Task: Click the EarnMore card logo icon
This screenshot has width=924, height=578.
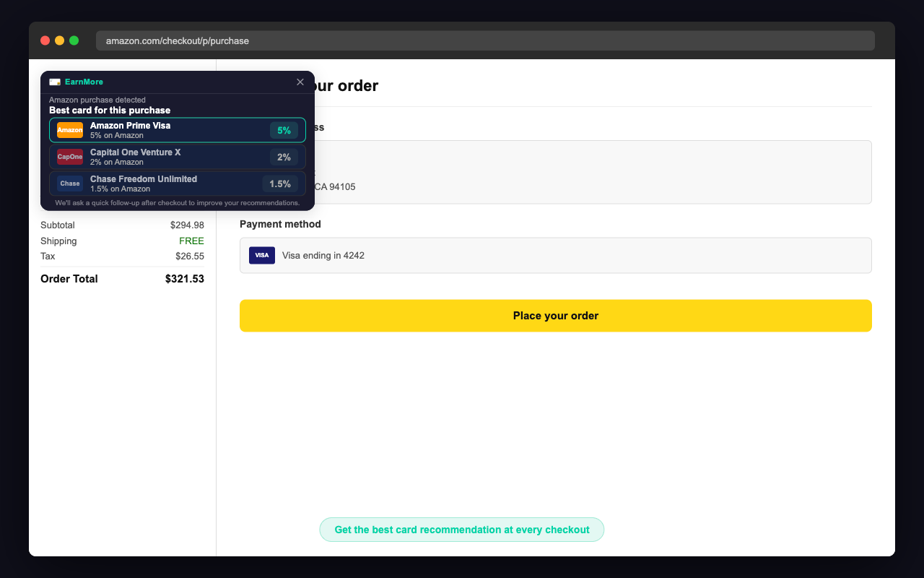Action: [x=55, y=82]
